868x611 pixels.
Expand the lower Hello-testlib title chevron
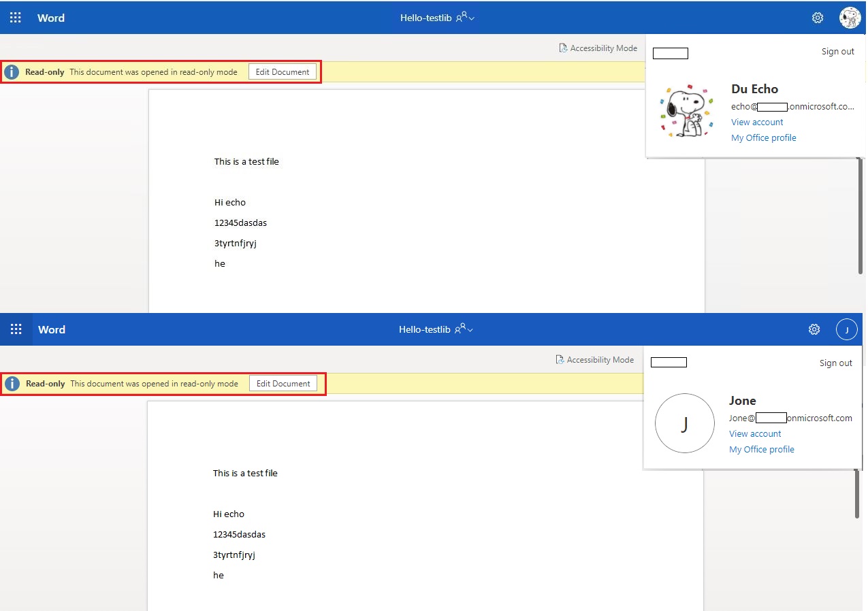coord(469,330)
